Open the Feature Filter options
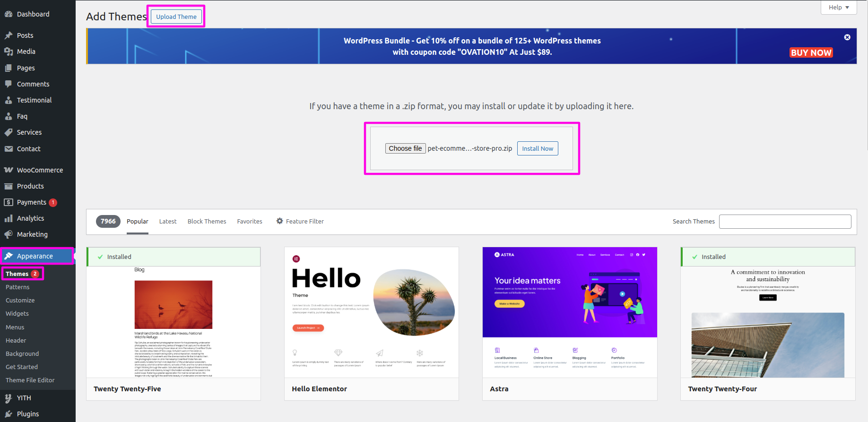868x422 pixels. click(300, 221)
